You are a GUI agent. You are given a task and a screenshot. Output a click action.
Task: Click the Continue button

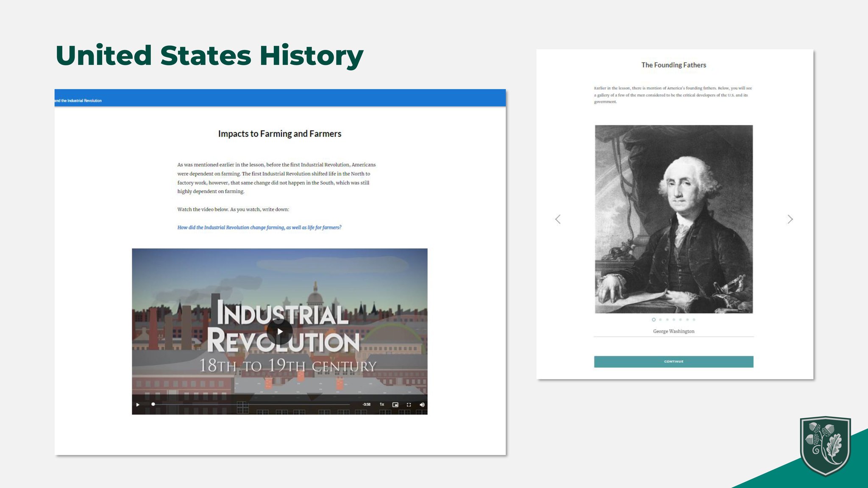click(673, 361)
